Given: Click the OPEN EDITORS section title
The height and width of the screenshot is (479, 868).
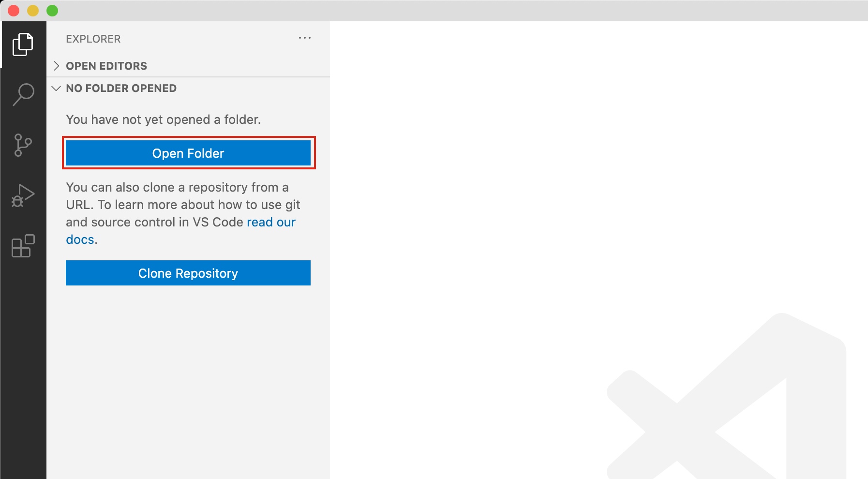Looking at the screenshot, I should [x=106, y=66].
